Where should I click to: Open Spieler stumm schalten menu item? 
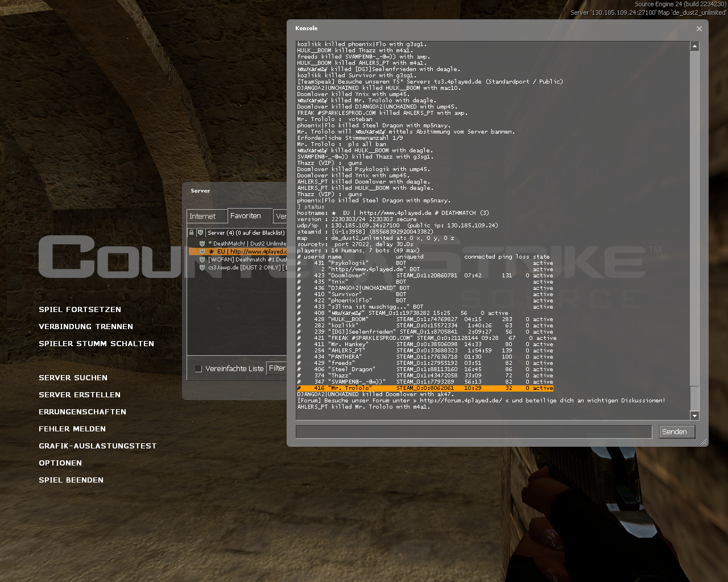(x=96, y=344)
